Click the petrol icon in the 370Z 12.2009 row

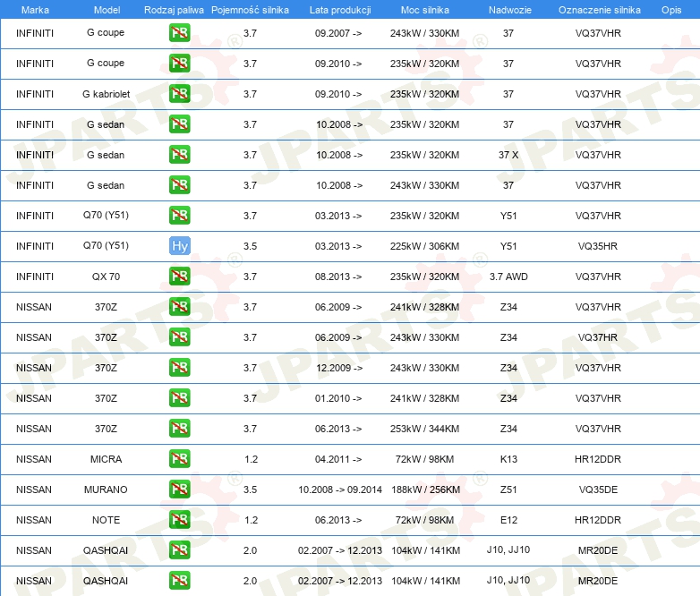(179, 368)
